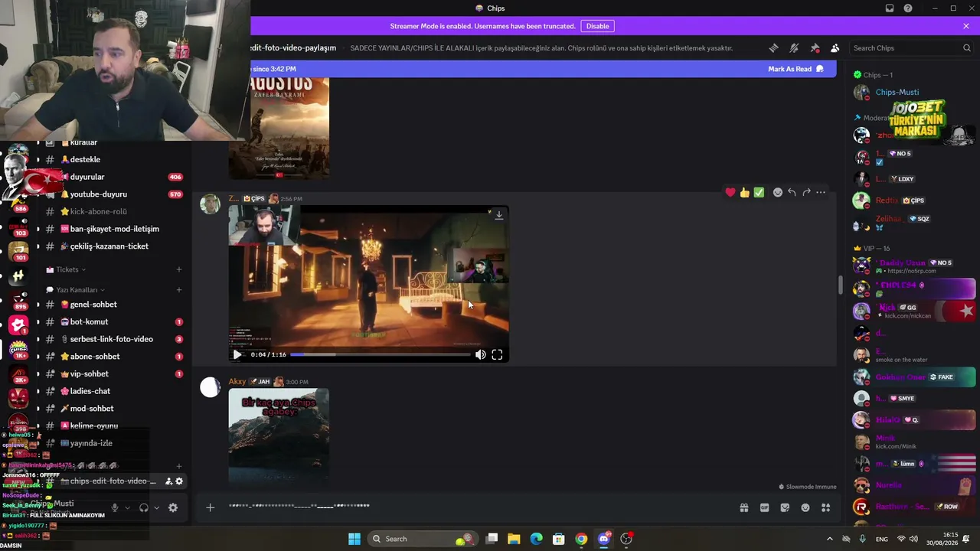Click the plus attachment button
This screenshot has width=980, height=551.
pyautogui.click(x=210, y=507)
